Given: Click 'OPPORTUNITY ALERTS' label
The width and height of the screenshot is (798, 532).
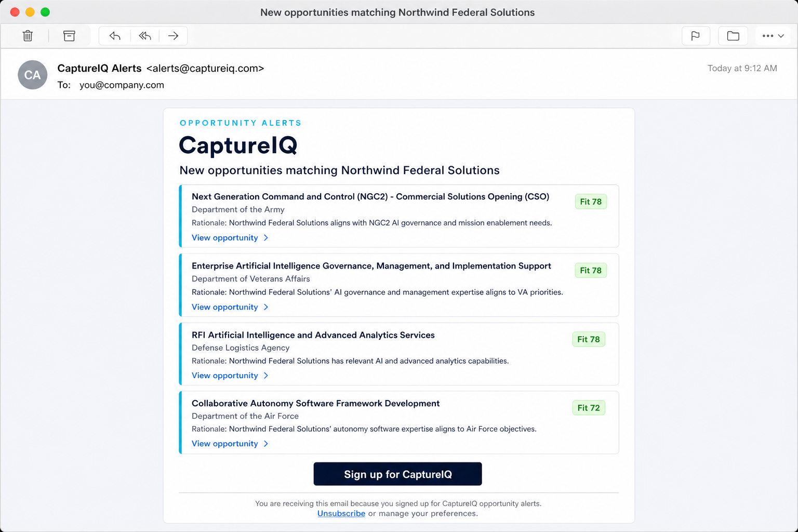Looking at the screenshot, I should [241, 123].
